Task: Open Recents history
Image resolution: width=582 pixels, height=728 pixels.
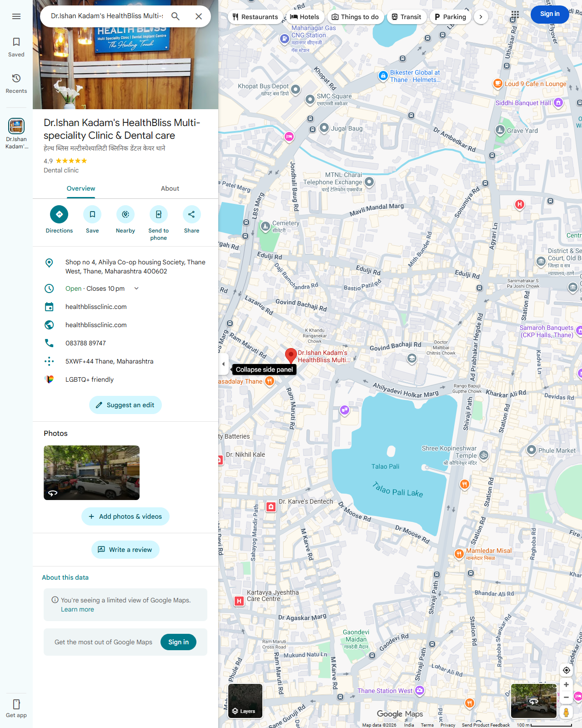Action: (x=16, y=84)
